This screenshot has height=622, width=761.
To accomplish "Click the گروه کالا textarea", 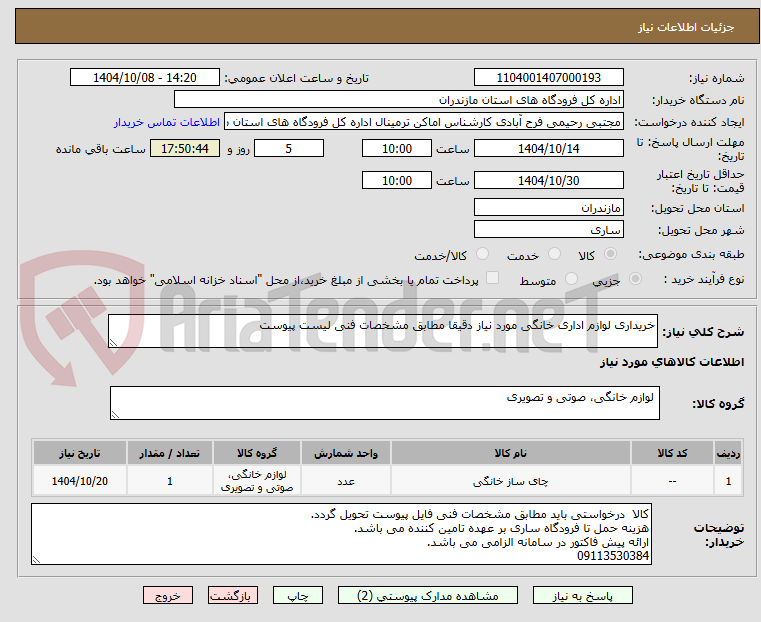I will [384, 403].
